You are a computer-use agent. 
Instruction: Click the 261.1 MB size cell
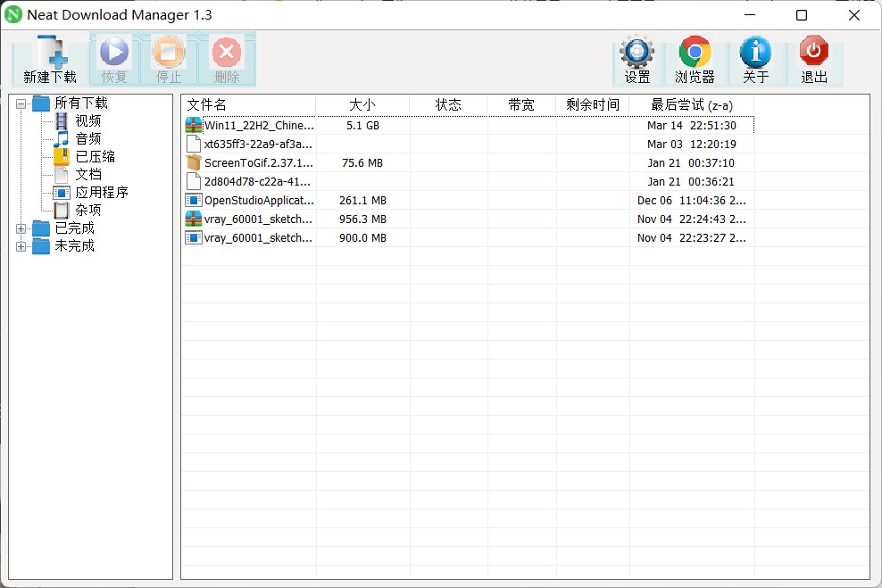[362, 200]
